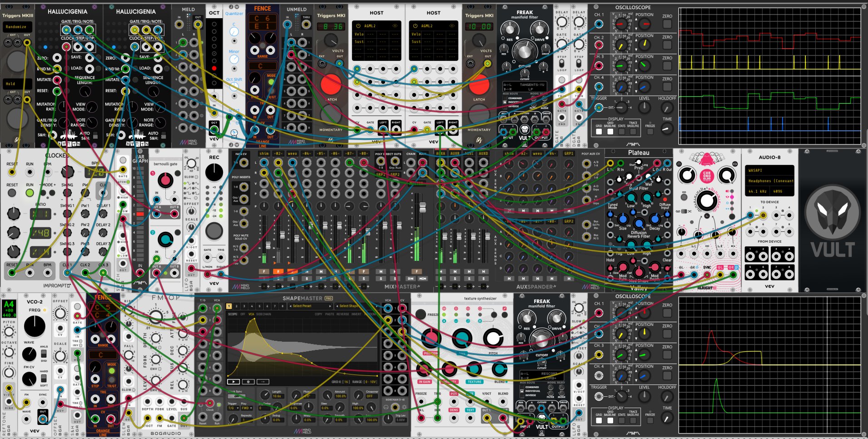The width and height of the screenshot is (868, 439).
Task: Click the CH. 1 ZERO button on top-row Oscilloscope
Action: tap(667, 24)
